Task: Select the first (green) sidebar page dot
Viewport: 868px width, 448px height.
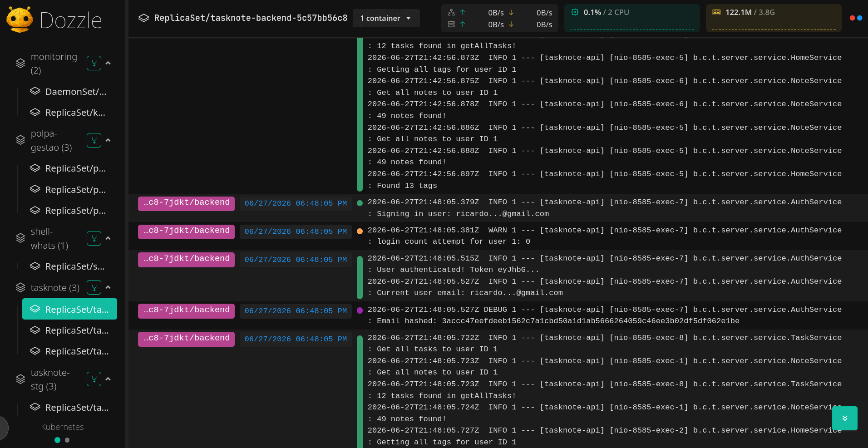Action: pyautogui.click(x=57, y=440)
